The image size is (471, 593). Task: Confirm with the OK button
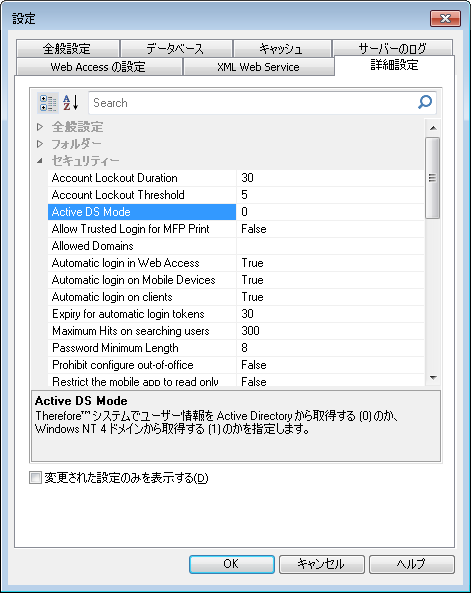[x=232, y=564]
